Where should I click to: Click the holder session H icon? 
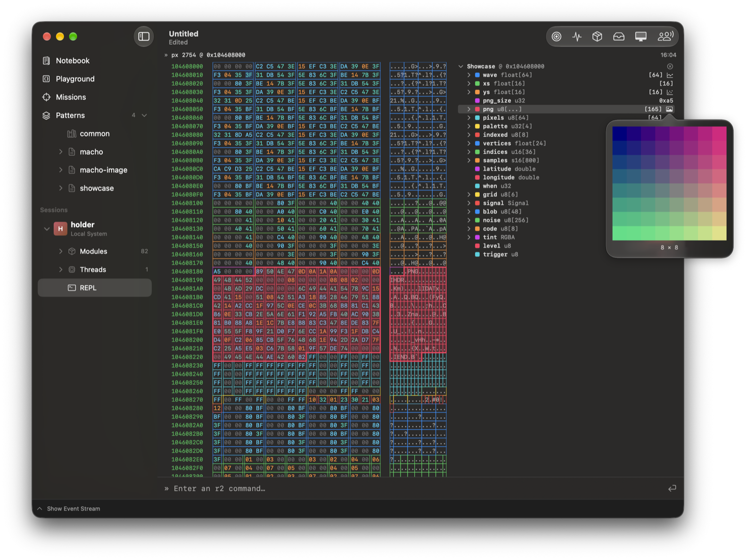coord(60,229)
